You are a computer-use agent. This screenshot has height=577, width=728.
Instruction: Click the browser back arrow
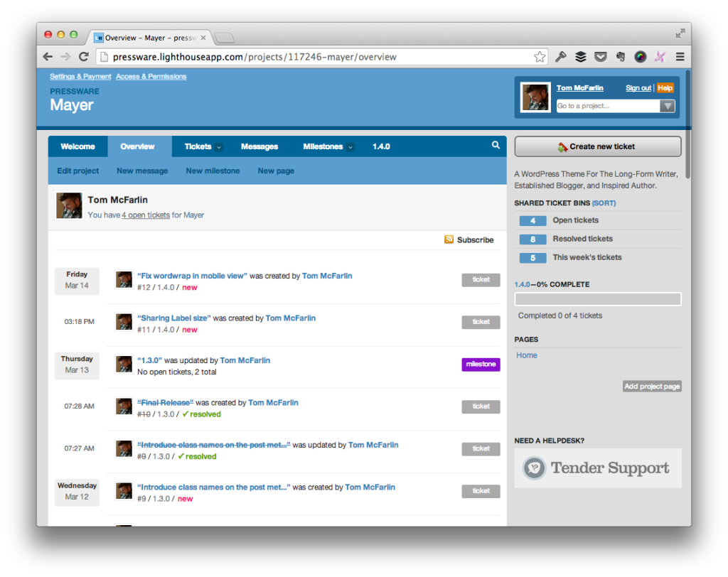(48, 57)
